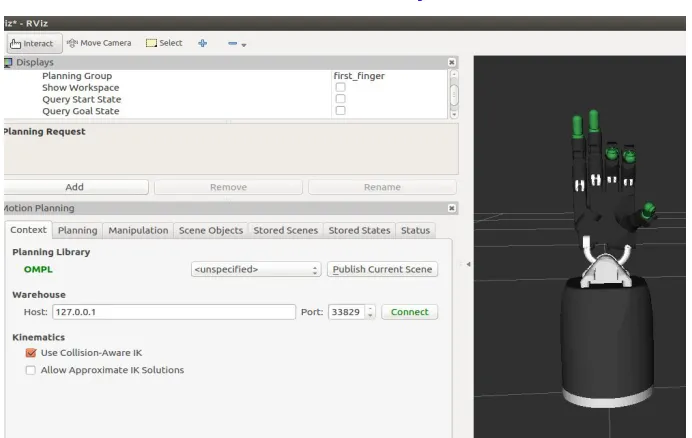The height and width of the screenshot is (438, 692).
Task: Collapse side panel with the arrow handle
Action: tap(468, 264)
